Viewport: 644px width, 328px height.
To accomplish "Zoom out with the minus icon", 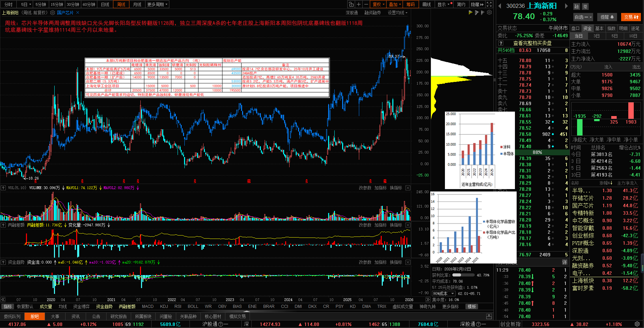I will point(366,4).
